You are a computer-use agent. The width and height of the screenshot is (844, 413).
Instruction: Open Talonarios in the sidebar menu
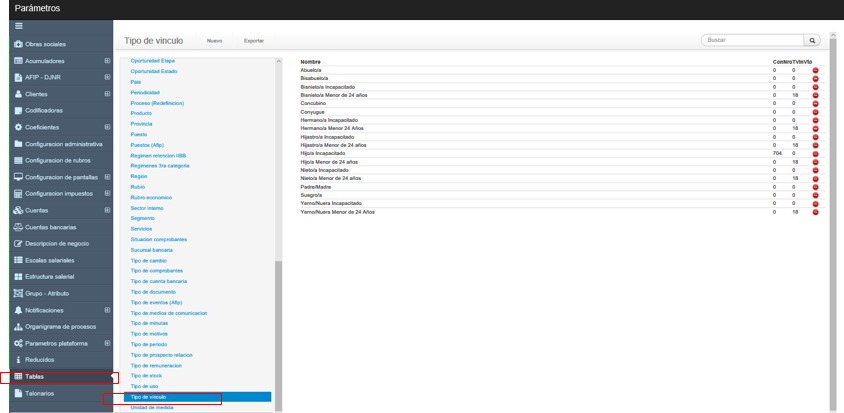click(40, 393)
